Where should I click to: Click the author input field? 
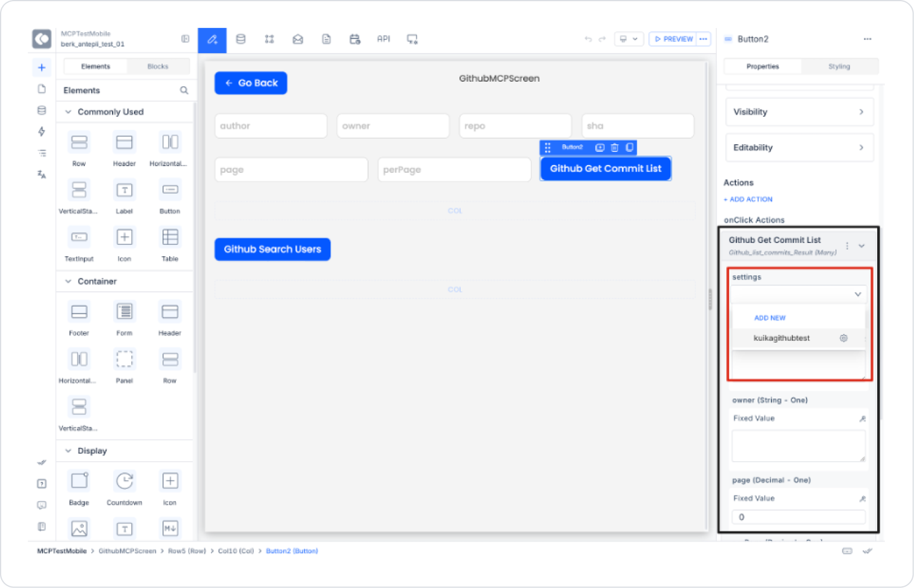coord(271,126)
